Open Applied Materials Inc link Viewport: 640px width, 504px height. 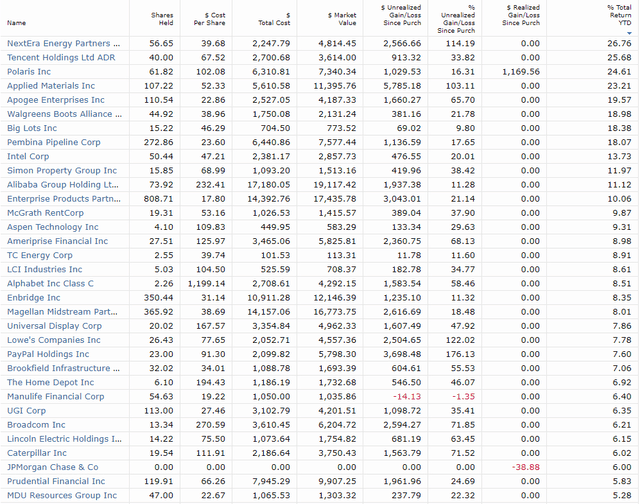51,86
